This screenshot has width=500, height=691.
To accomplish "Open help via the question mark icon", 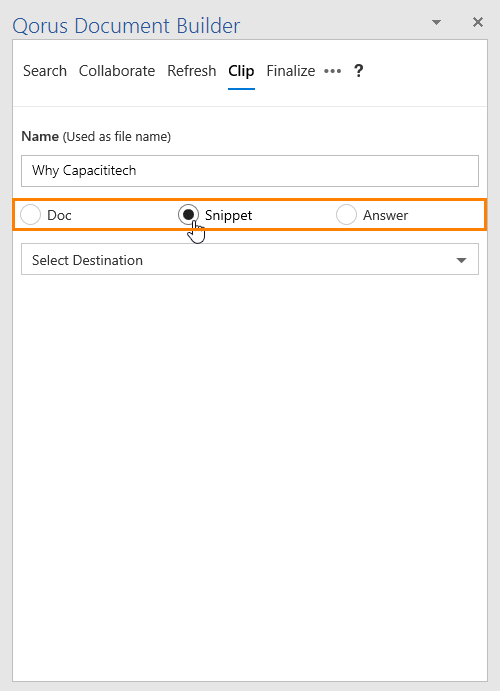I will pos(359,71).
